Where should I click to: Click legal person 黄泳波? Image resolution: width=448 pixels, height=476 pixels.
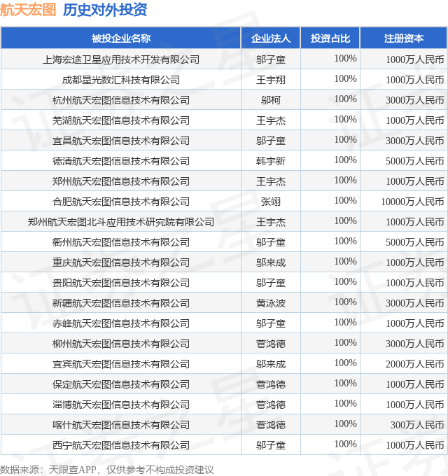pyautogui.click(x=271, y=303)
